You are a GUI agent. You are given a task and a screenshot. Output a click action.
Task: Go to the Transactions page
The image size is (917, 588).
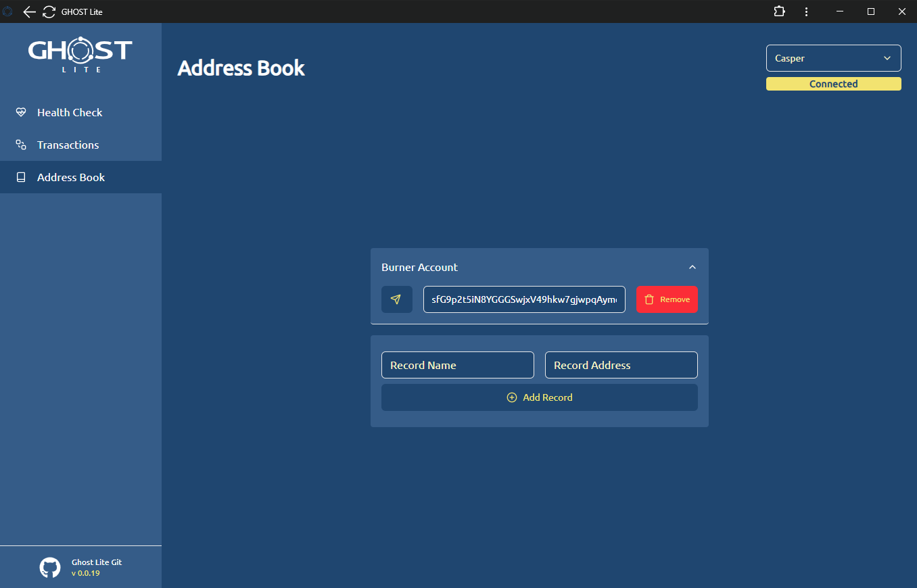pos(80,145)
